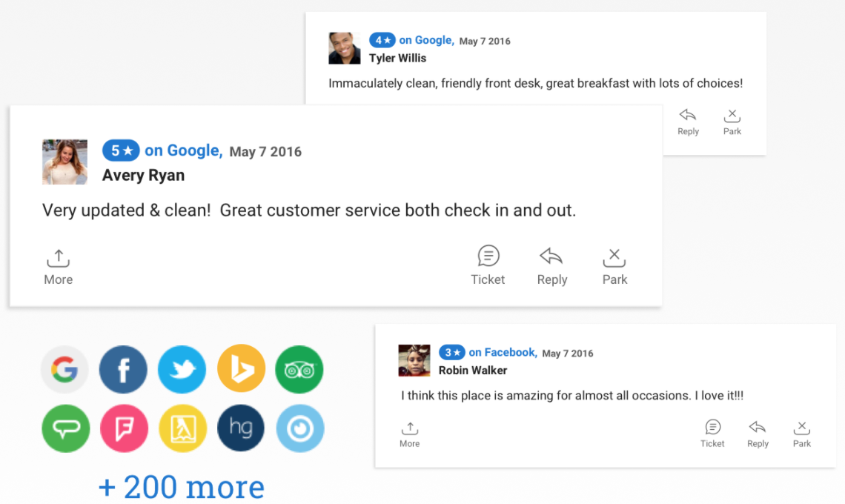Click the TripAdvisor owl icon

(299, 370)
